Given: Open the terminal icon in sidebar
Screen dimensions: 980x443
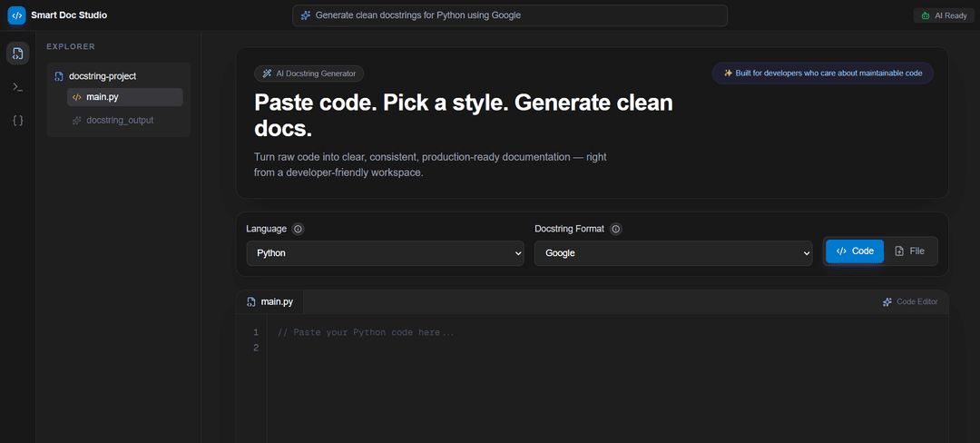Looking at the screenshot, I should click(17, 87).
